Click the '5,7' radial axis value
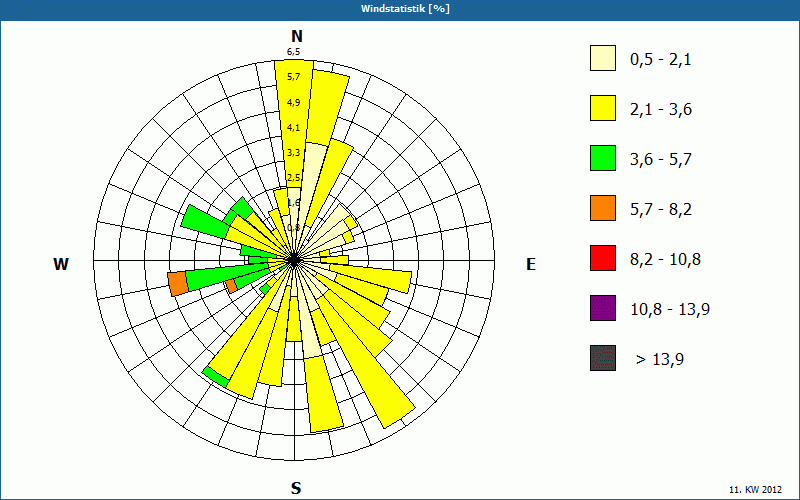The height and width of the screenshot is (500, 800). [293, 77]
